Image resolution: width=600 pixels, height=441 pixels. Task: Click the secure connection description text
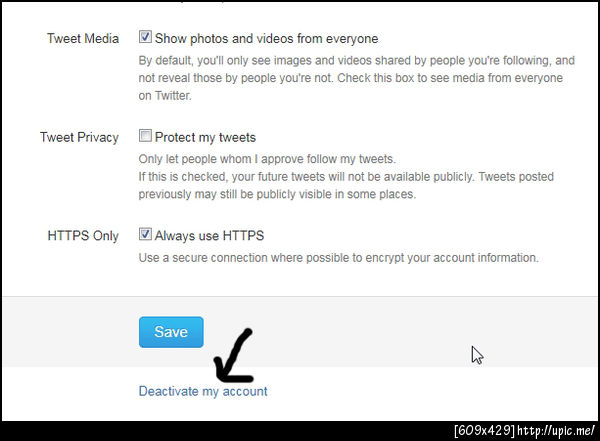[338, 258]
